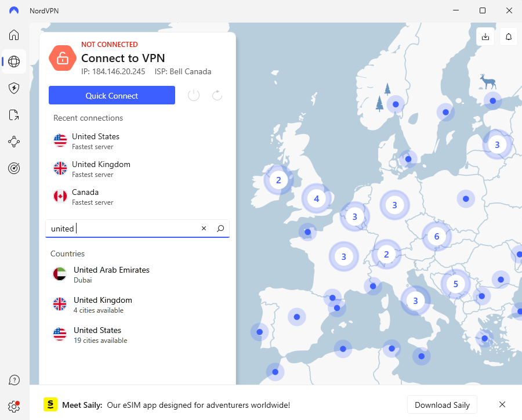
Task: Click the Portugal server dot on map
Action: pos(260,332)
